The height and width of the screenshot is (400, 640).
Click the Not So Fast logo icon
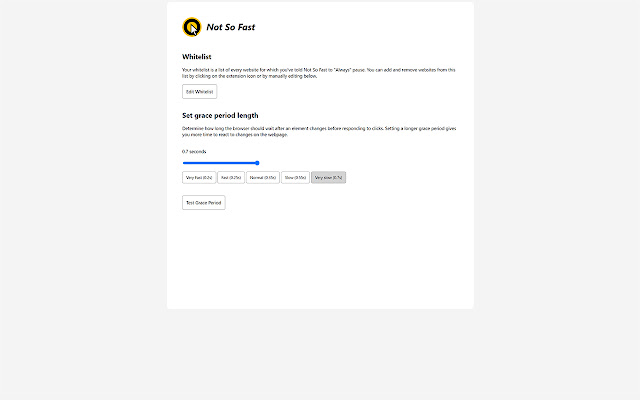click(191, 27)
